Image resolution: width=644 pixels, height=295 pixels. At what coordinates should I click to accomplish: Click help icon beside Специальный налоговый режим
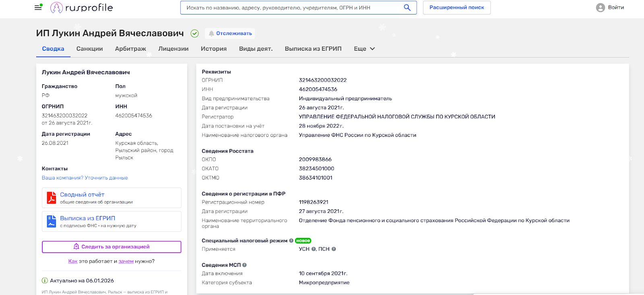(291, 241)
